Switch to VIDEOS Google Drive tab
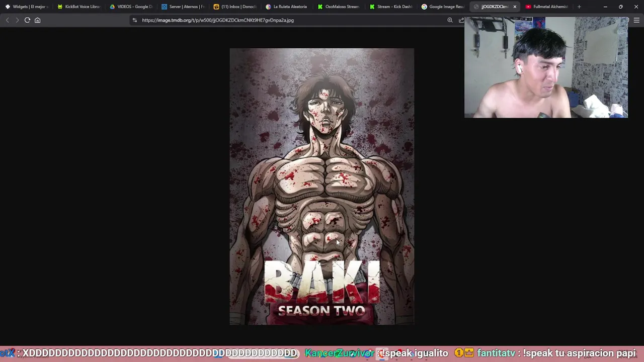The width and height of the screenshot is (644, 362). (131, 7)
